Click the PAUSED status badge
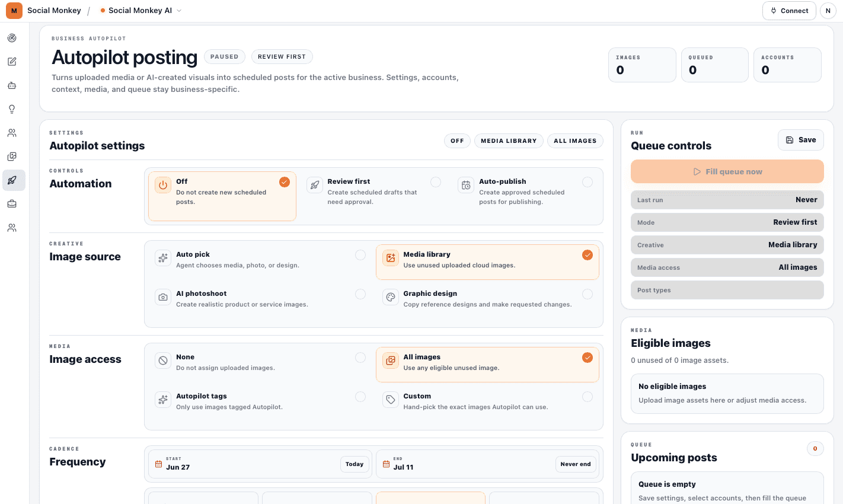This screenshot has width=843, height=504. [x=224, y=57]
